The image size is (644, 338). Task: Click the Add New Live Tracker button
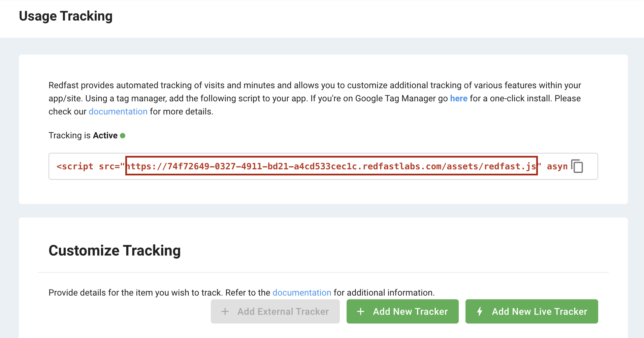coord(532,311)
